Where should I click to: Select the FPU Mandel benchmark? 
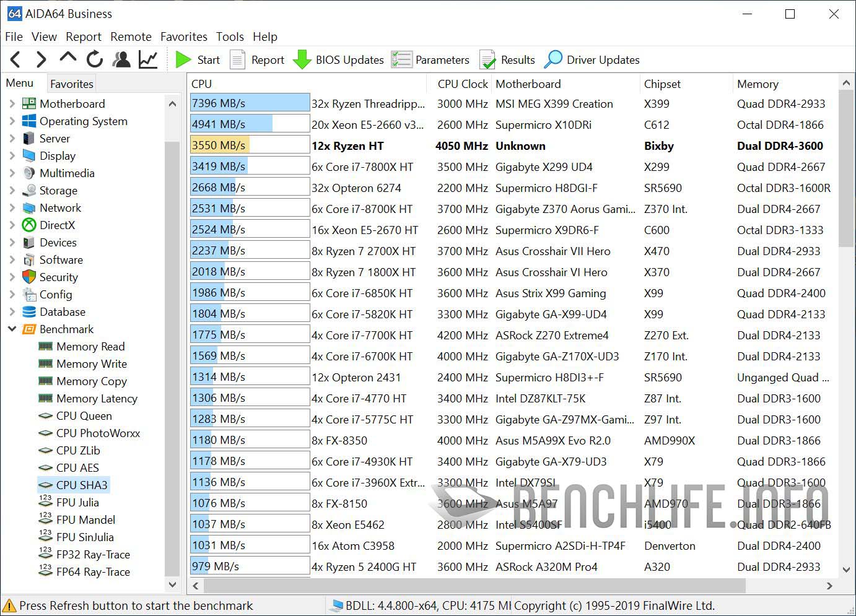click(x=85, y=519)
